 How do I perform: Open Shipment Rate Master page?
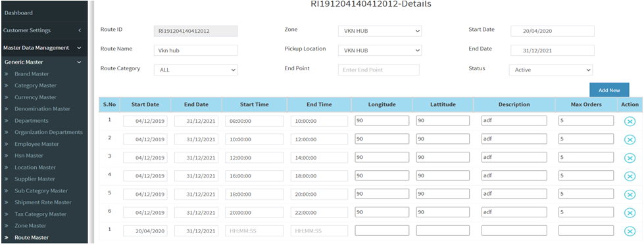(x=43, y=202)
